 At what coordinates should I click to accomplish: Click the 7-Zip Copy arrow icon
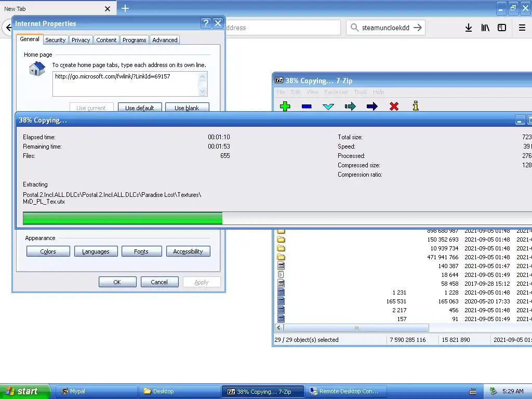coord(350,107)
